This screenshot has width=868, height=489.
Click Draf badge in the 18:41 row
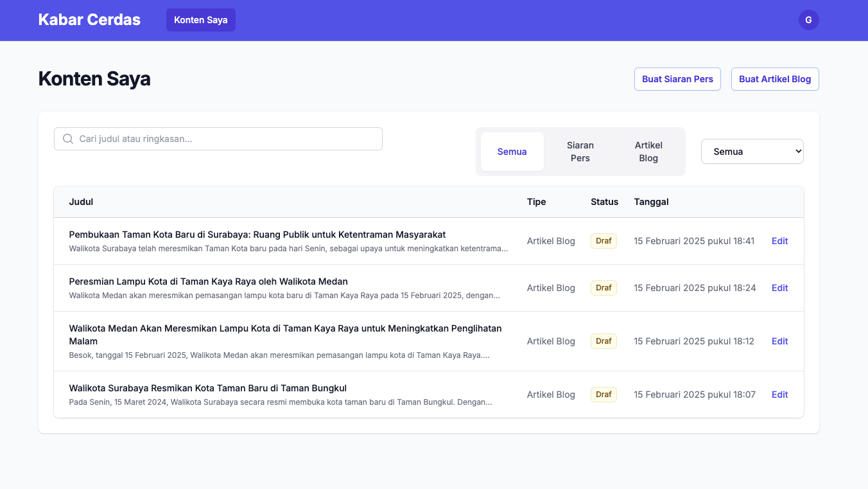pyautogui.click(x=603, y=241)
